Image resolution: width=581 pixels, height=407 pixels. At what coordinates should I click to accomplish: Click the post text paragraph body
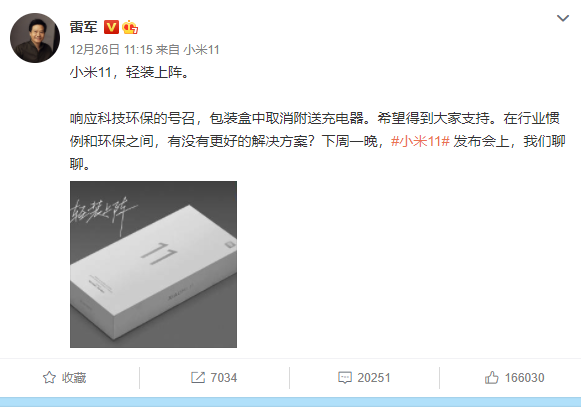pyautogui.click(x=318, y=141)
